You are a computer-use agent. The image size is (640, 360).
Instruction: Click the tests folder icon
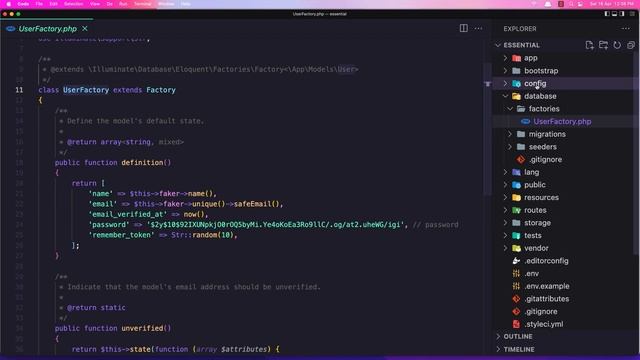(516, 236)
